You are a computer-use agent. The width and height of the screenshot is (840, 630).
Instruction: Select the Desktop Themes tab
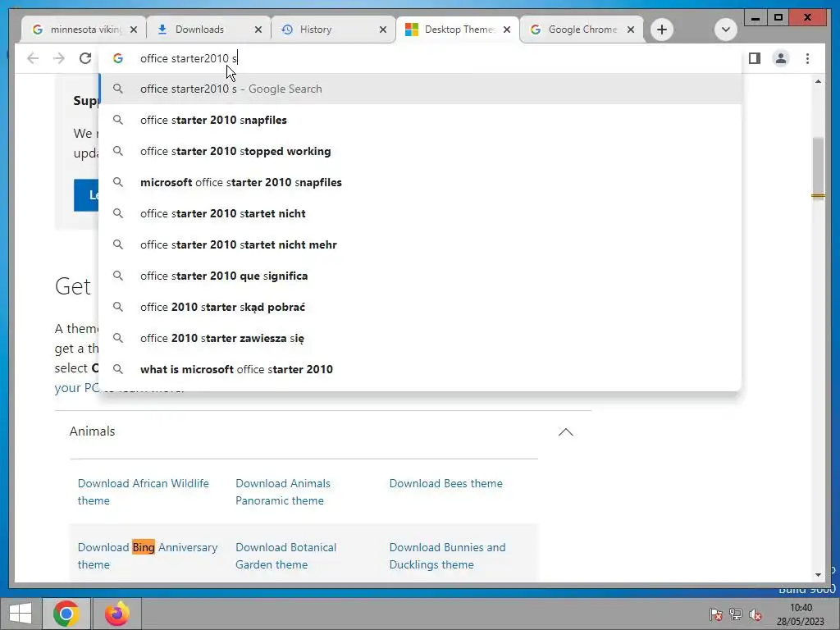(459, 30)
